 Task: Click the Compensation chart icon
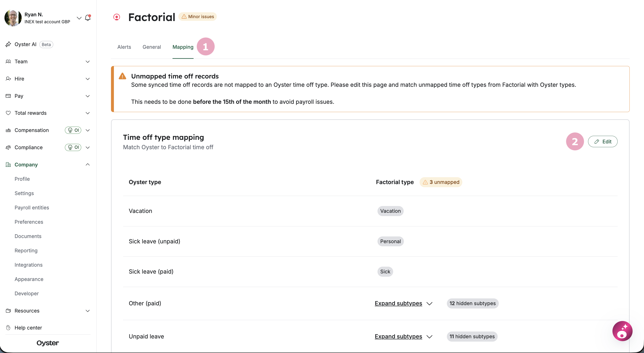[8, 130]
